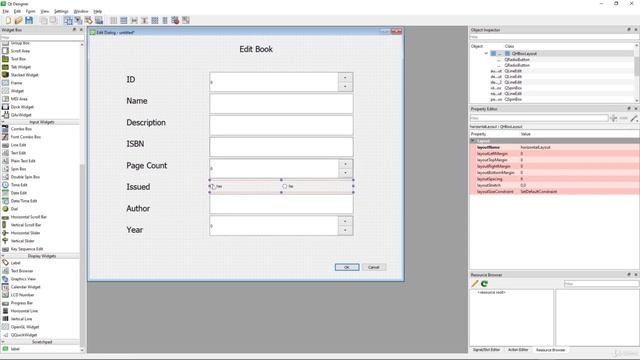Screen dimensions: 640x360
Task: Click the Name text field
Action: [281, 104]
